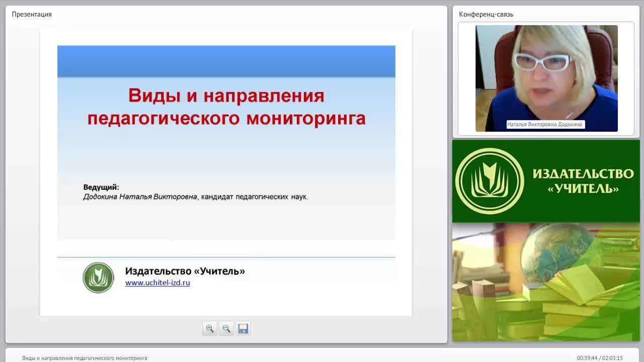
Task: Click the webinar title in the bottom bar
Action: pyautogui.click(x=85, y=358)
